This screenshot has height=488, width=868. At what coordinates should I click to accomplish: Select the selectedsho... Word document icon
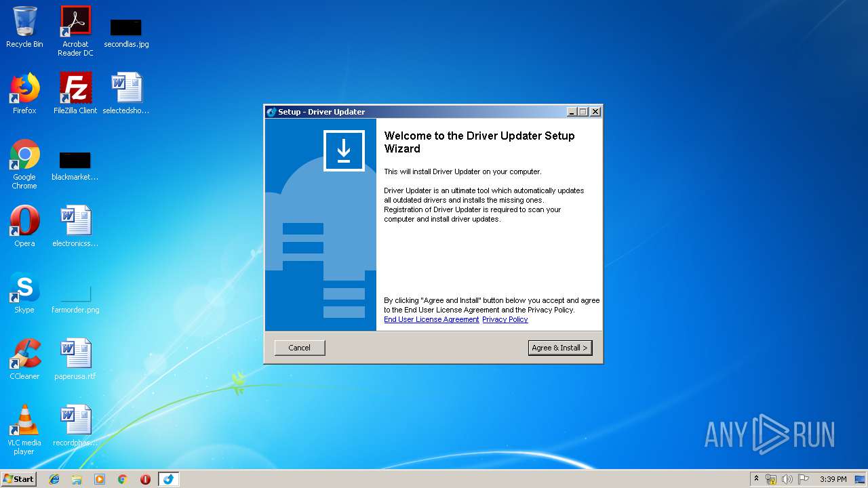[126, 94]
